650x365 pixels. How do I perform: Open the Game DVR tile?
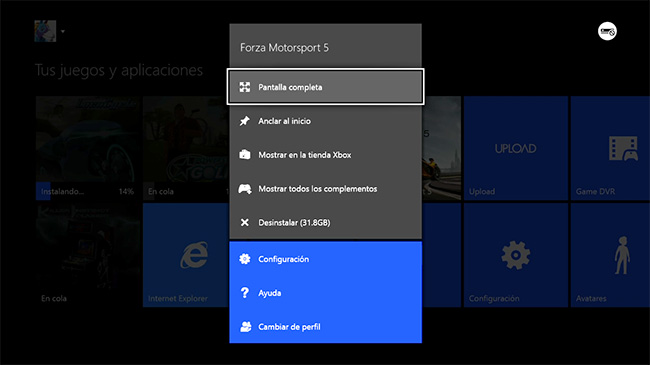pos(610,148)
